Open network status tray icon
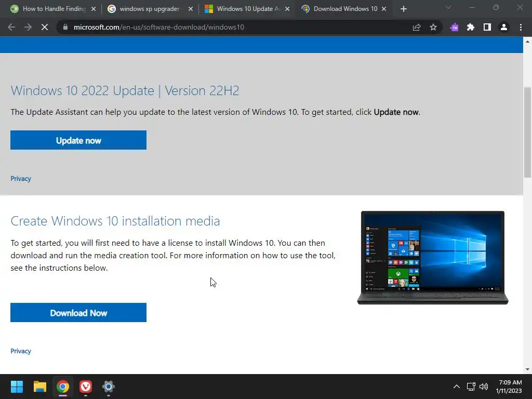 click(471, 387)
